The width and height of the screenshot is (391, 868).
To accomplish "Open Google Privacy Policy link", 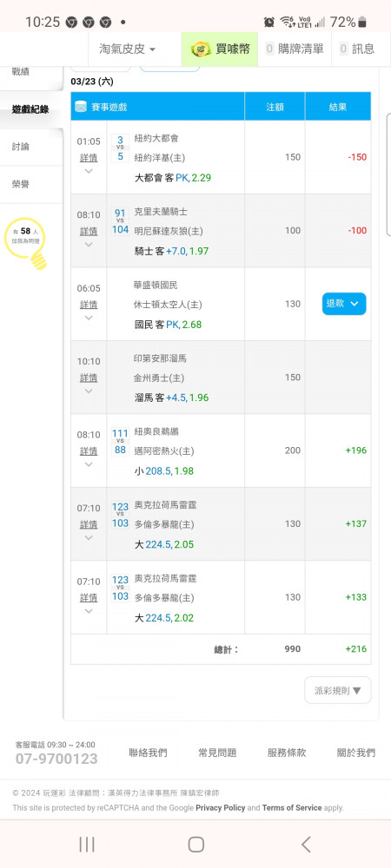I will (221, 807).
